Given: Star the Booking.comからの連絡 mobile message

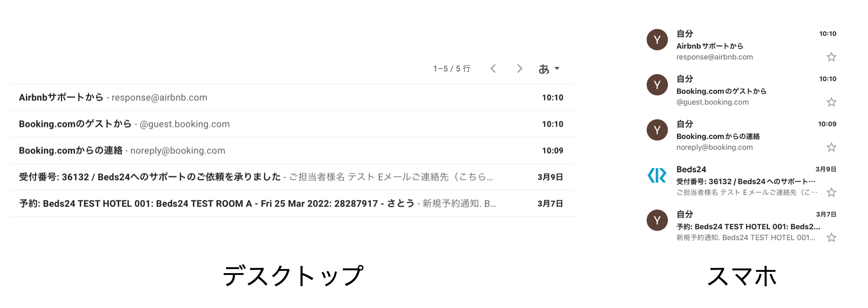Looking at the screenshot, I should pos(831,147).
